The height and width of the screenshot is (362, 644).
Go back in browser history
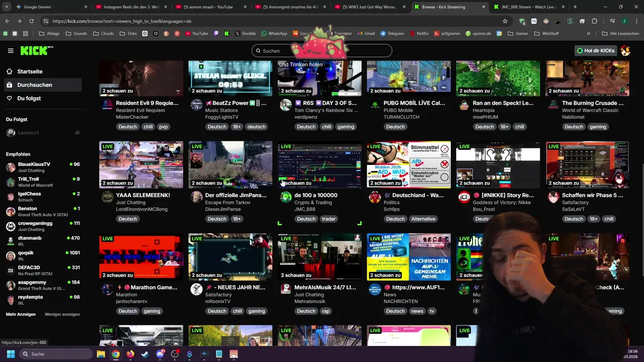tap(7, 21)
